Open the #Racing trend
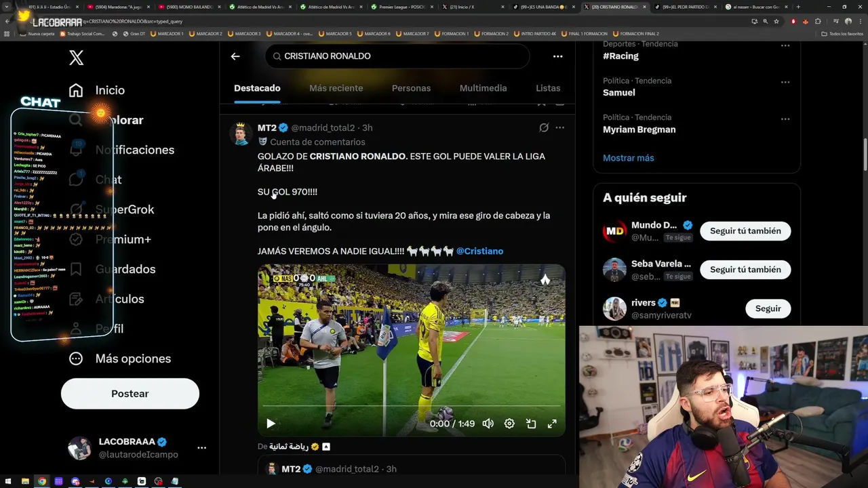The height and width of the screenshot is (488, 868). click(x=620, y=56)
